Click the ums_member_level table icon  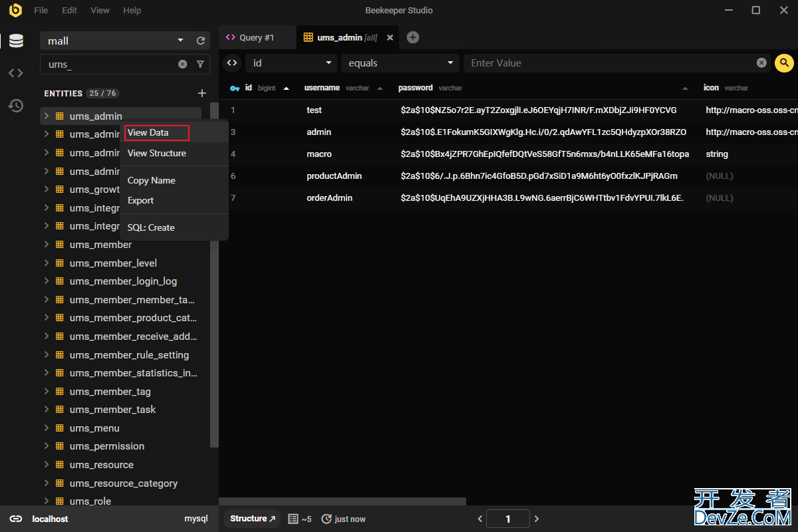59,263
